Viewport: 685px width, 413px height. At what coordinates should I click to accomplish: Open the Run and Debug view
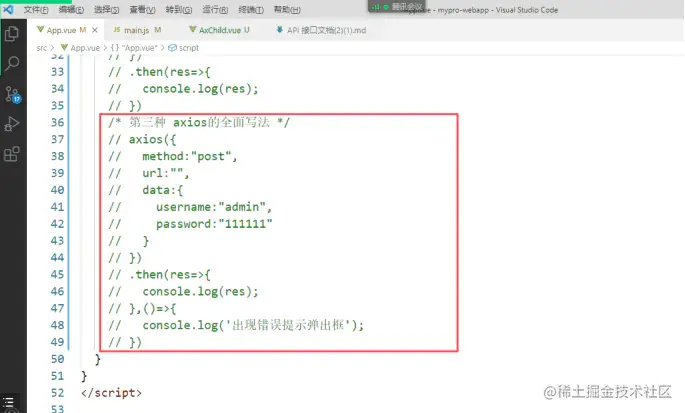[12, 124]
